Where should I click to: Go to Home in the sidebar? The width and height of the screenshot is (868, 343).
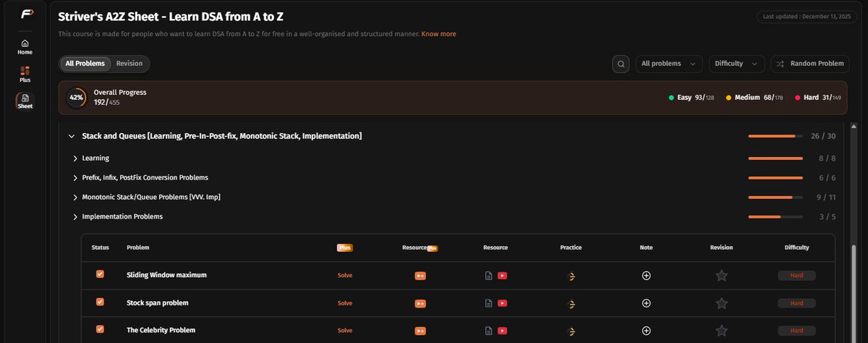coord(25,47)
